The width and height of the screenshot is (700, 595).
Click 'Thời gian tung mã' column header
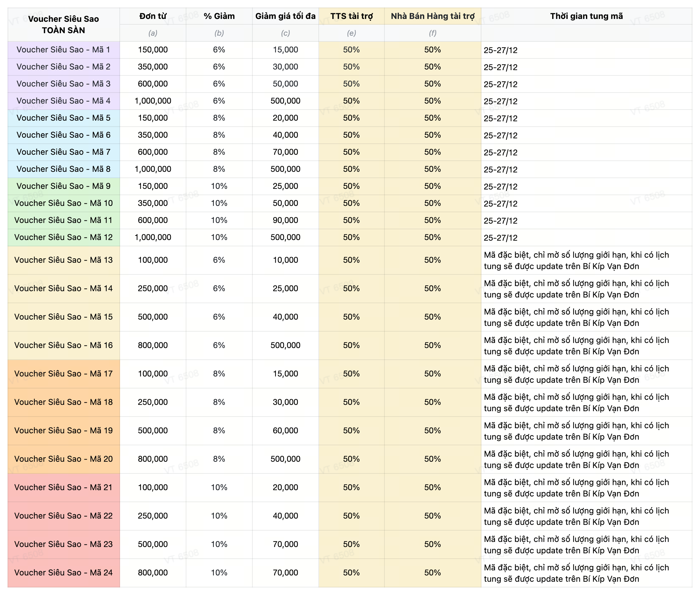click(586, 16)
